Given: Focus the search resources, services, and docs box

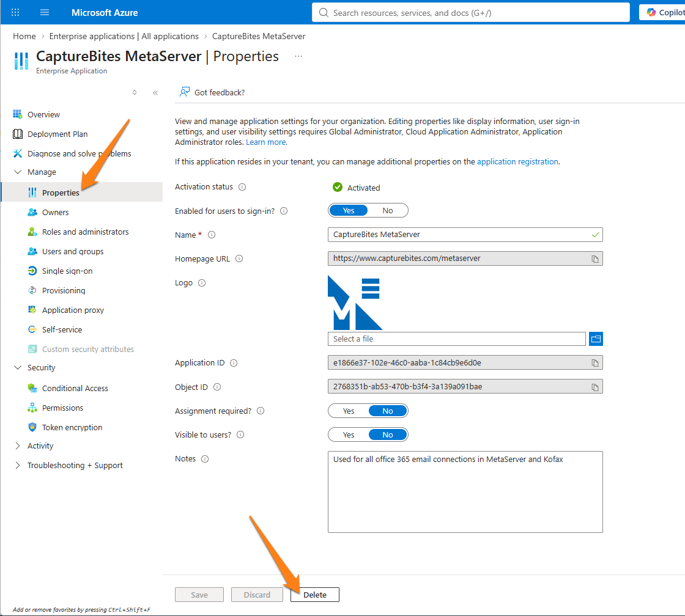Looking at the screenshot, I should pos(470,13).
